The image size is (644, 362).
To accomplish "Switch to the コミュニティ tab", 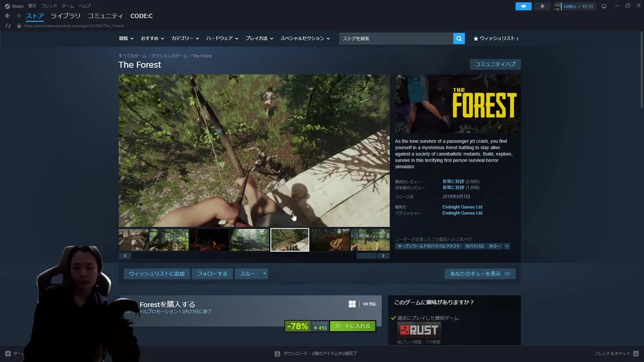I will coord(106,16).
